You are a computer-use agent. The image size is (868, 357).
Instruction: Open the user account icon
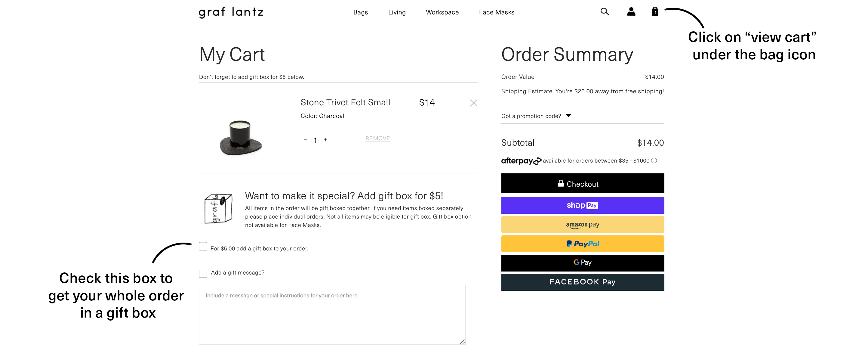(x=631, y=12)
